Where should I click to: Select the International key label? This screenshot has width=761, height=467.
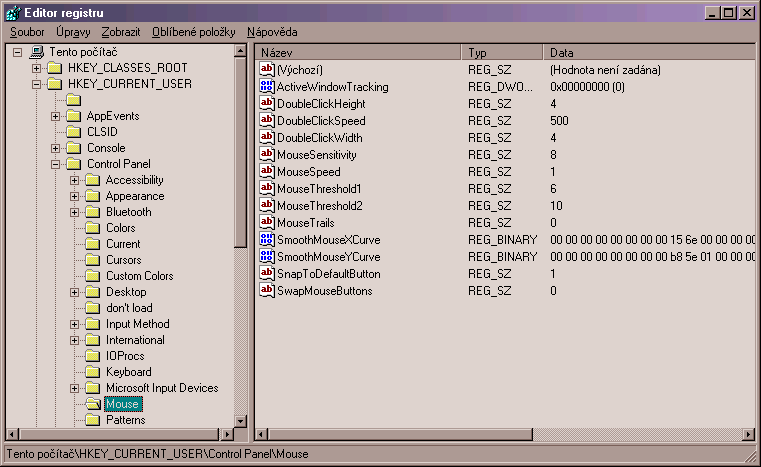point(135,340)
